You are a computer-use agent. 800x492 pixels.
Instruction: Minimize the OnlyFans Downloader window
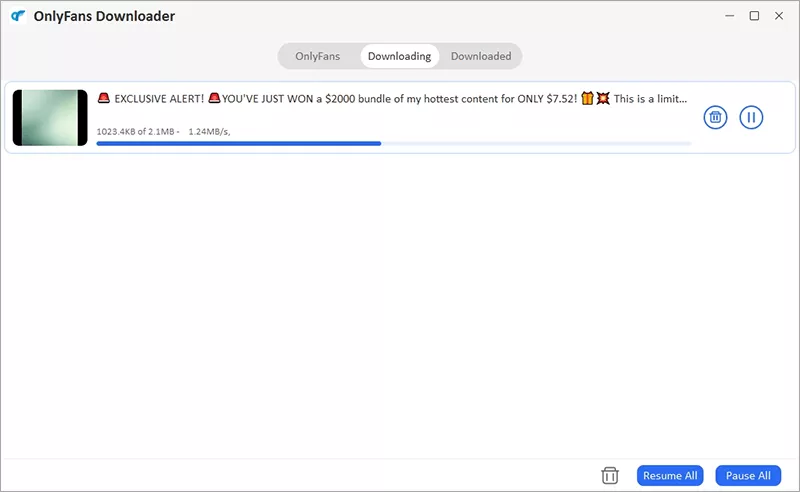(x=730, y=16)
